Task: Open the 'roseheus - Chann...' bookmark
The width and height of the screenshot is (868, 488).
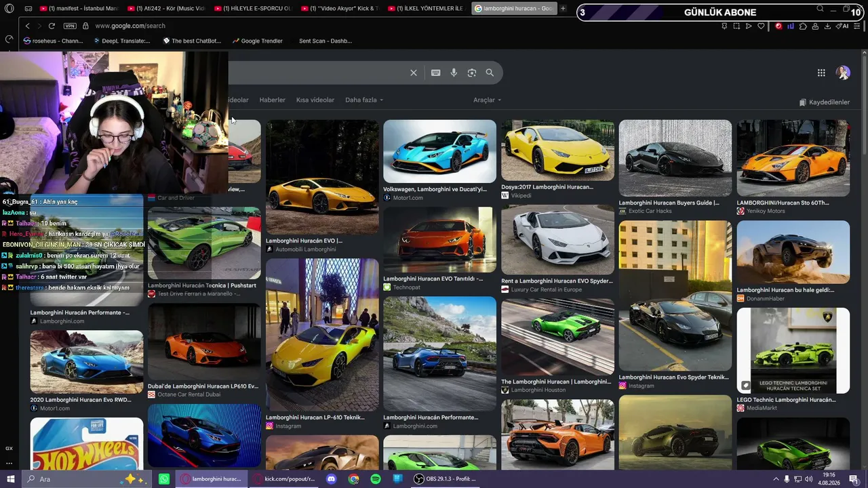Action: pyautogui.click(x=53, y=41)
